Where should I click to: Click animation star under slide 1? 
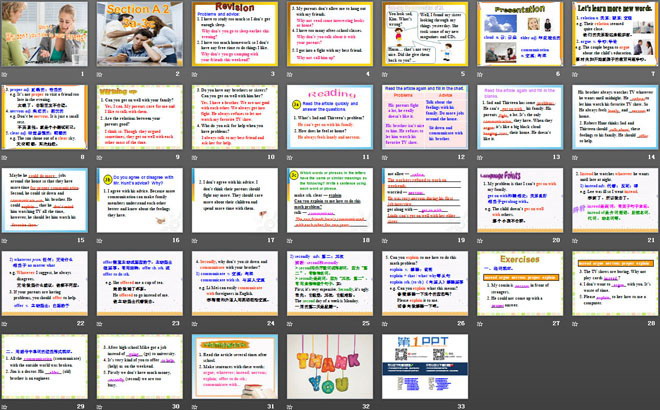coord(5,75)
